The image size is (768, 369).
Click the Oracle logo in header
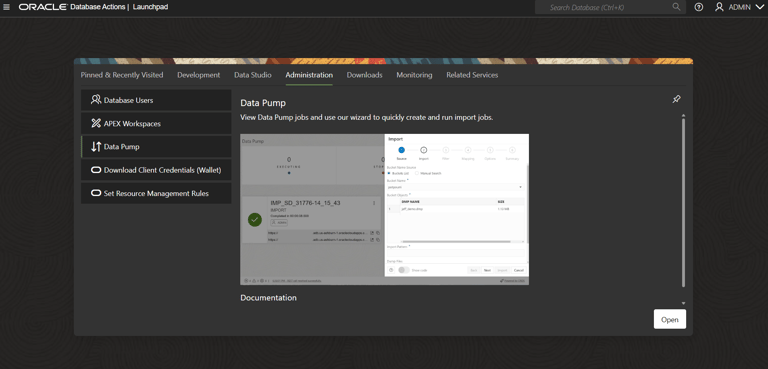click(43, 7)
